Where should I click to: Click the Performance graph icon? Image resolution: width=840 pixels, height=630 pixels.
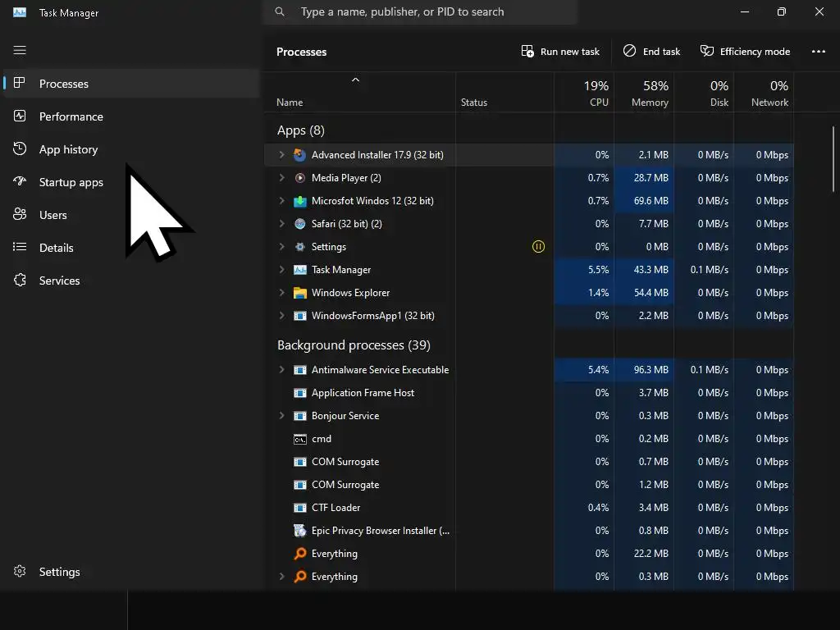click(20, 116)
